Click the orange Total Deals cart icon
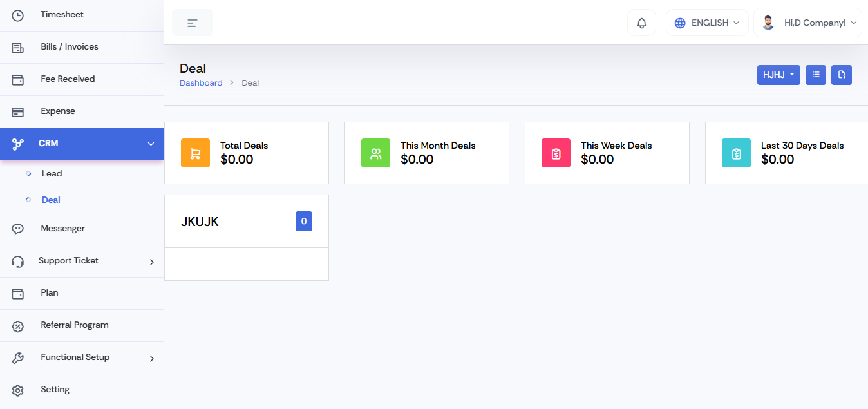 click(x=195, y=153)
